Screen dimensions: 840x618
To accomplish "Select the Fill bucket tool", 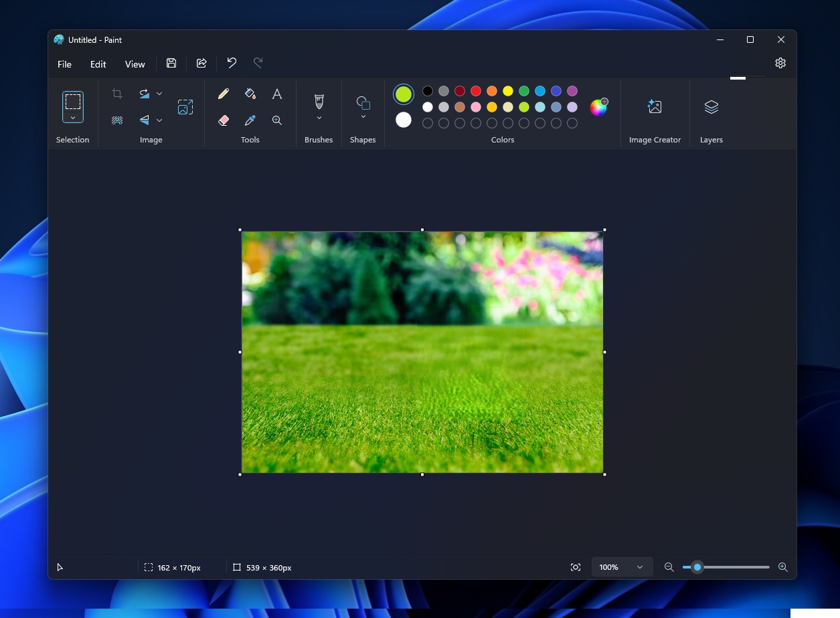I will tap(250, 94).
